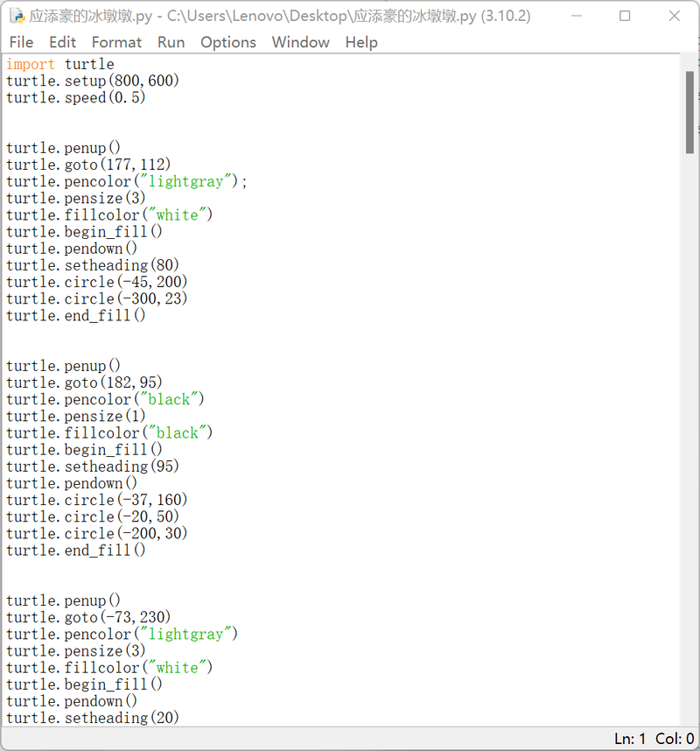Close the IDLE editor window
Image resolution: width=700 pixels, height=751 pixels.
coord(674,16)
